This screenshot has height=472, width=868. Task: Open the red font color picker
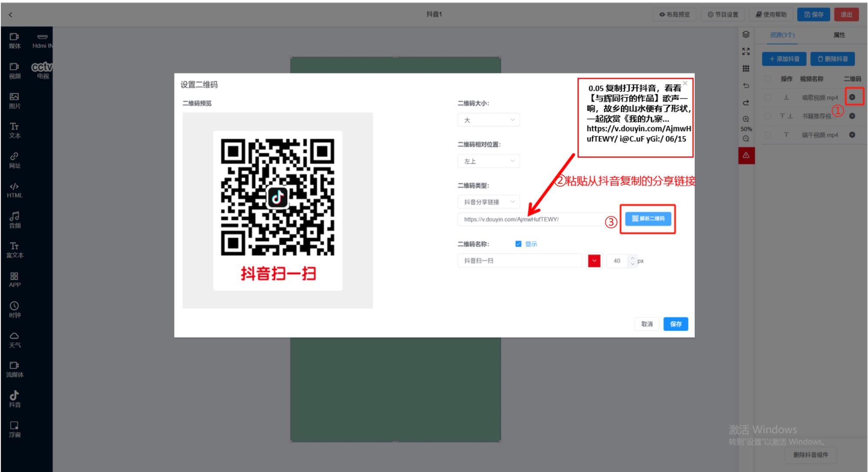click(x=594, y=261)
